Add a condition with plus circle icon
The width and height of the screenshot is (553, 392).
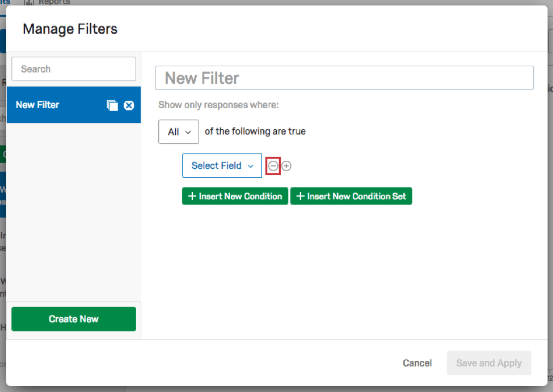point(286,166)
